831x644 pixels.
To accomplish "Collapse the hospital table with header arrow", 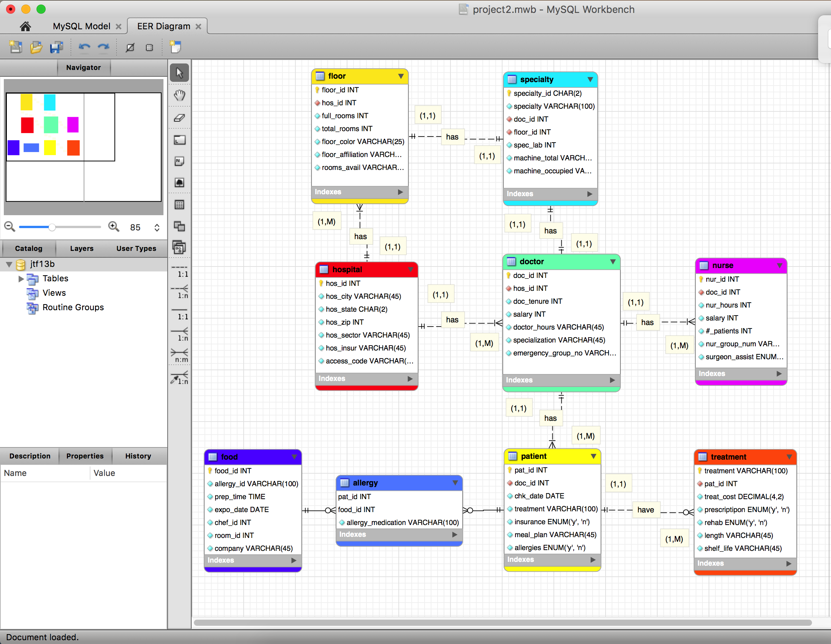I will (x=411, y=269).
